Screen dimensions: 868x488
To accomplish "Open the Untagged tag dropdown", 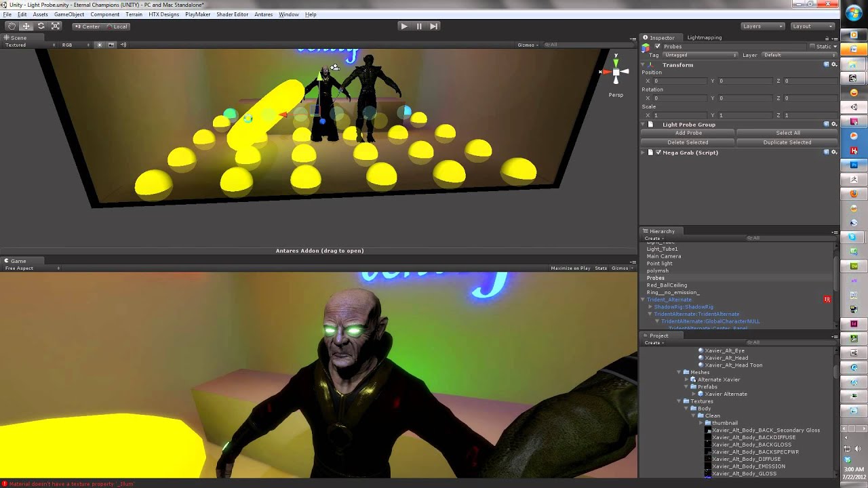I will [x=700, y=55].
